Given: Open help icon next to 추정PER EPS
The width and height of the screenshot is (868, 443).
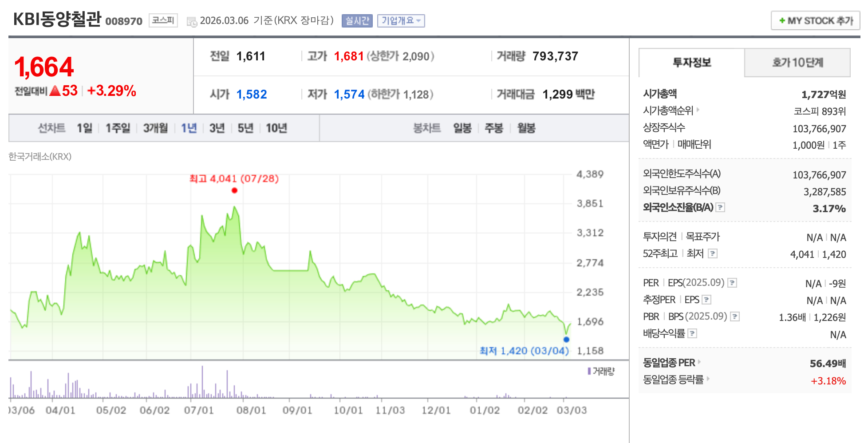Looking at the screenshot, I should click(x=707, y=300).
